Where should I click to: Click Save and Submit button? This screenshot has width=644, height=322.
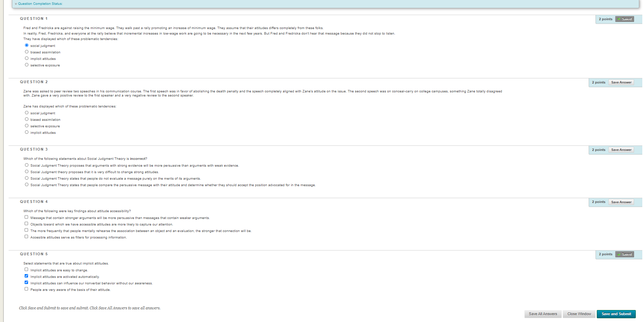(x=616, y=314)
